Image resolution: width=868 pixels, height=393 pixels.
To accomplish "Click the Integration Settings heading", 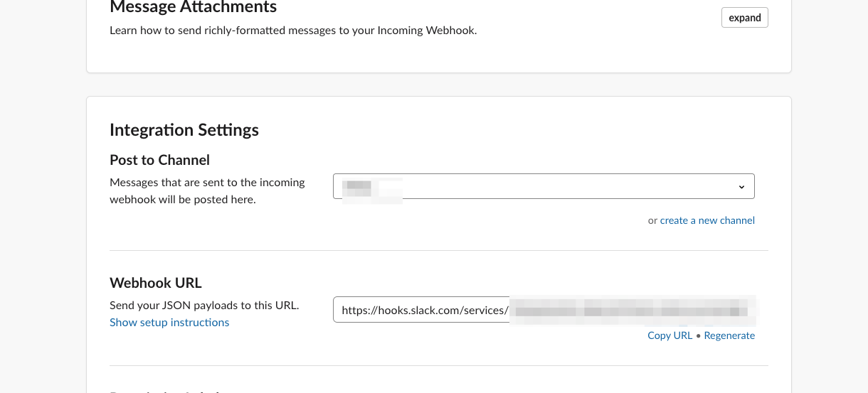I will coord(184,130).
